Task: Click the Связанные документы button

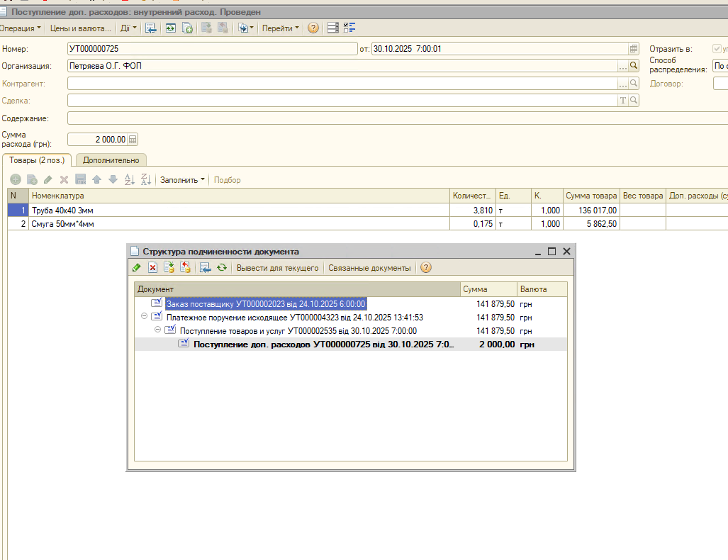Action: [x=369, y=268]
